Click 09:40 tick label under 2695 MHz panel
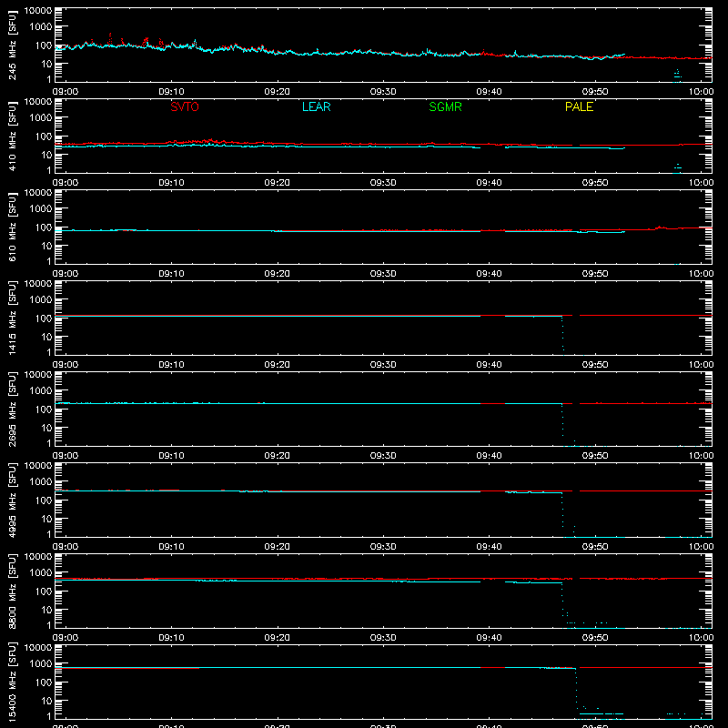 (x=489, y=456)
